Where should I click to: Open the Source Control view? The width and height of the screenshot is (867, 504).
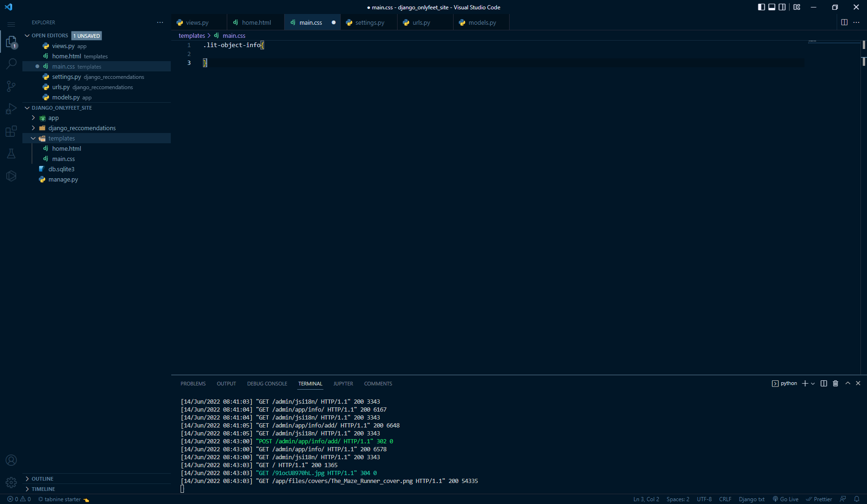tap(11, 86)
